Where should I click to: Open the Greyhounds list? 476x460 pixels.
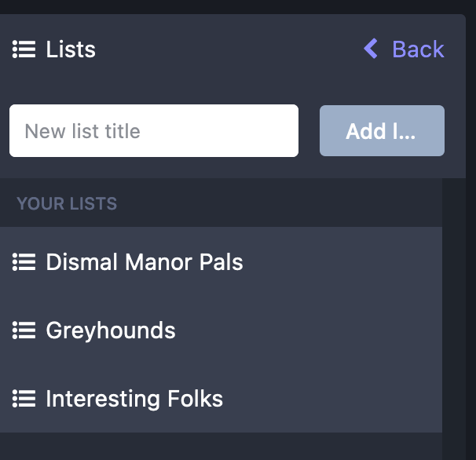tap(111, 330)
